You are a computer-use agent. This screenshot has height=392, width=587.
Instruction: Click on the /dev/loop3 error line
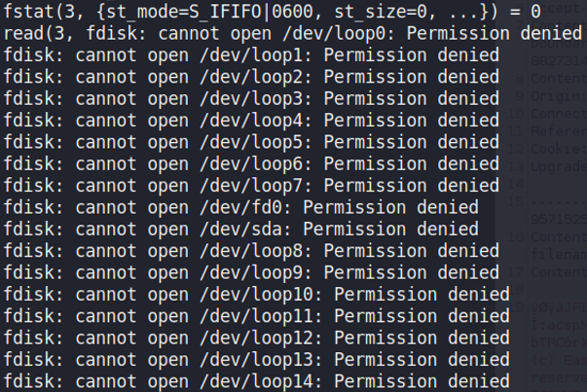(x=251, y=98)
